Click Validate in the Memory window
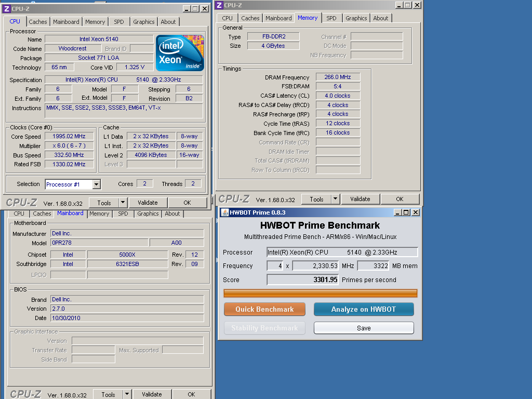The height and width of the screenshot is (399, 532). (360, 199)
